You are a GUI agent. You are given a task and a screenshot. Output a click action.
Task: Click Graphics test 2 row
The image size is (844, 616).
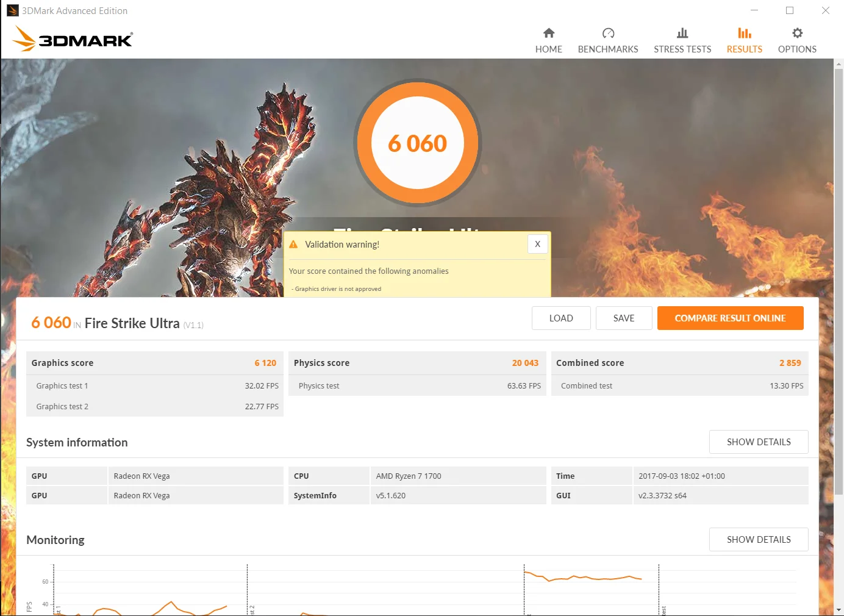(x=155, y=406)
